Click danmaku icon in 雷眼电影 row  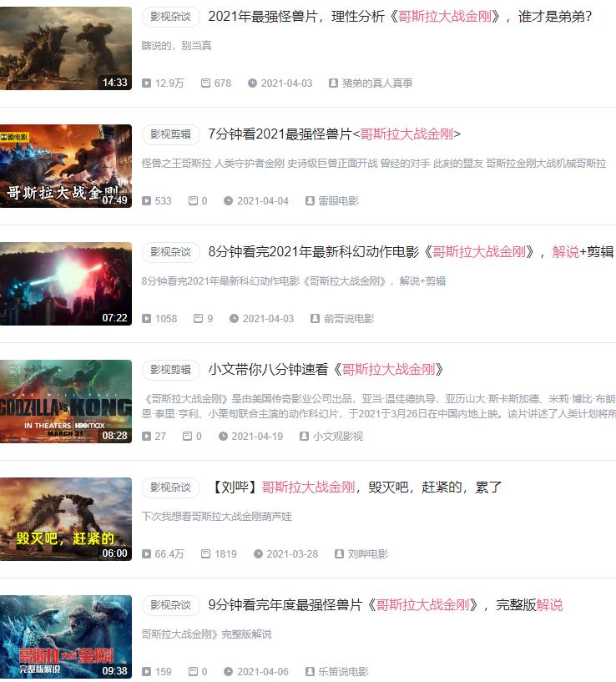[x=193, y=200]
